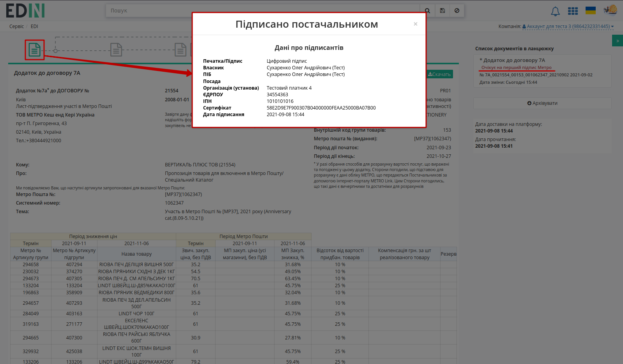The width and height of the screenshot is (623, 364).
Task: Switch language via Ukrainian flag
Action: click(591, 10)
